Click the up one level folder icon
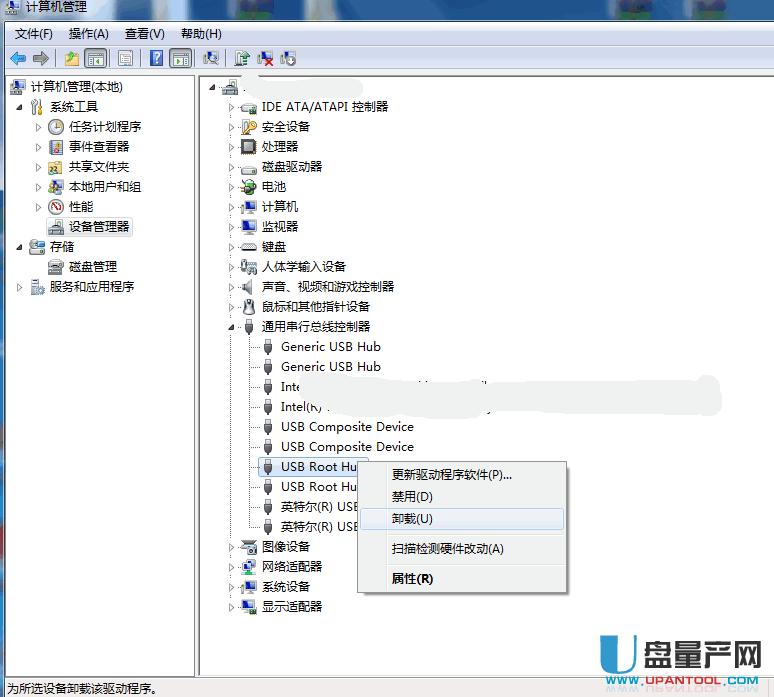 tap(72, 58)
